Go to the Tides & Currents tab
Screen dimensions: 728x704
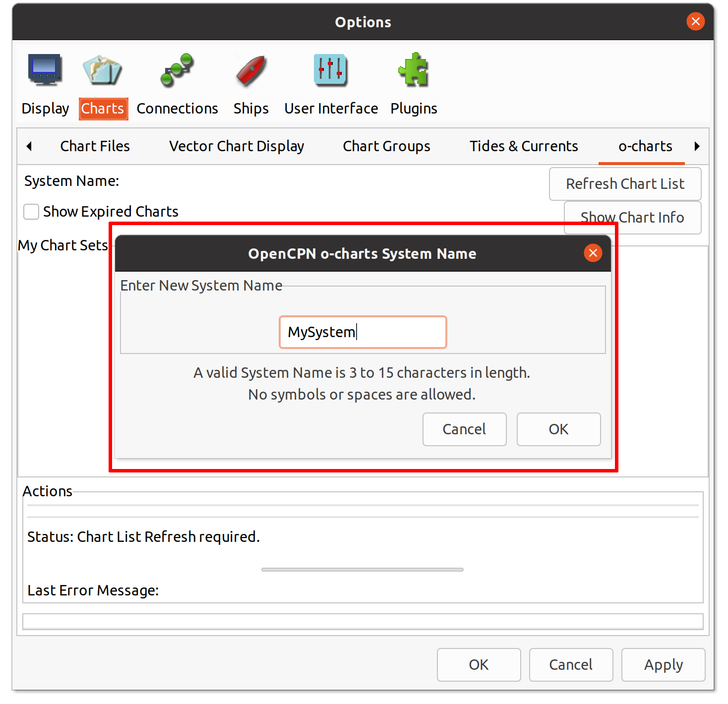[x=524, y=146]
